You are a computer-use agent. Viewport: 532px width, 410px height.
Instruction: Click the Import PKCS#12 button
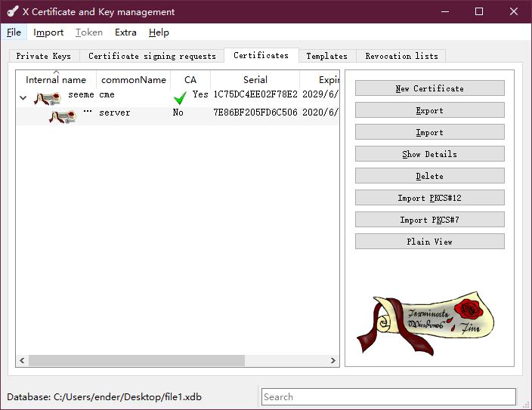(x=430, y=198)
